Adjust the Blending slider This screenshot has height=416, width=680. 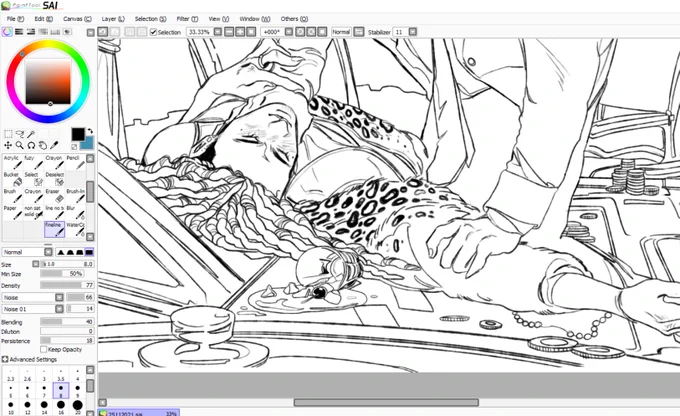coord(67,322)
